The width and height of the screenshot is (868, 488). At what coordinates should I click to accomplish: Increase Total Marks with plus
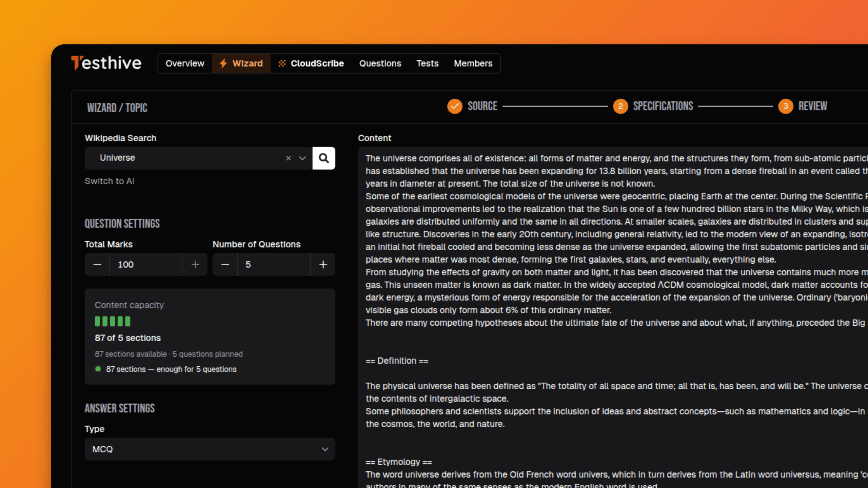195,264
